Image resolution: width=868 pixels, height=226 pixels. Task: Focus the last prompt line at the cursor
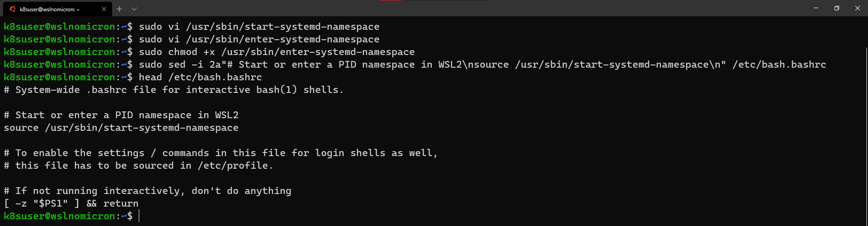pyautogui.click(x=139, y=216)
